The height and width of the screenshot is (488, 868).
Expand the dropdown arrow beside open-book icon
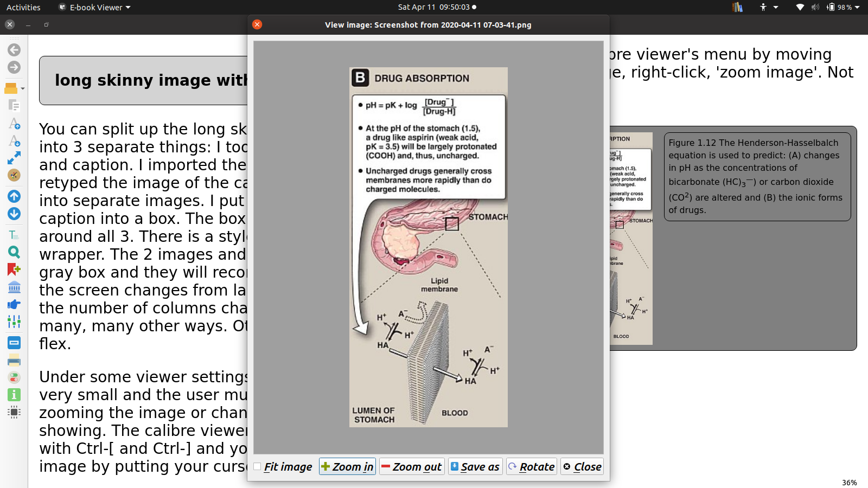point(23,88)
